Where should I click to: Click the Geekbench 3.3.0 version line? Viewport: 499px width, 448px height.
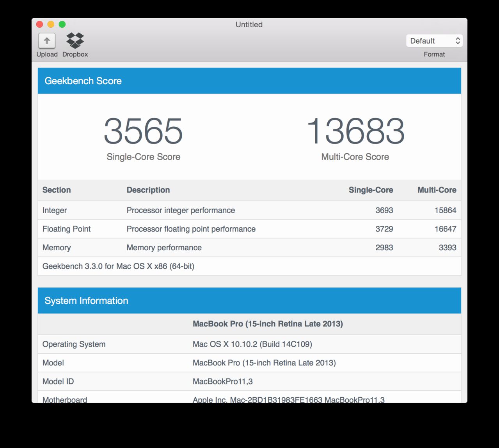pos(118,266)
